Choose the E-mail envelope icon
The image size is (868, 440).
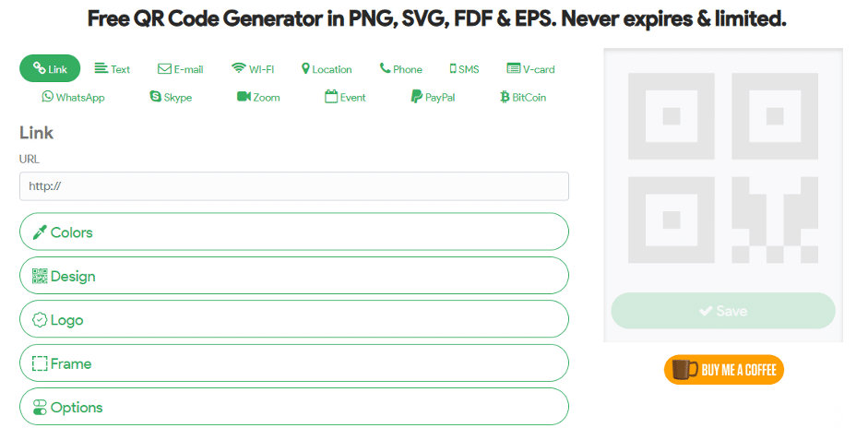[x=164, y=68]
